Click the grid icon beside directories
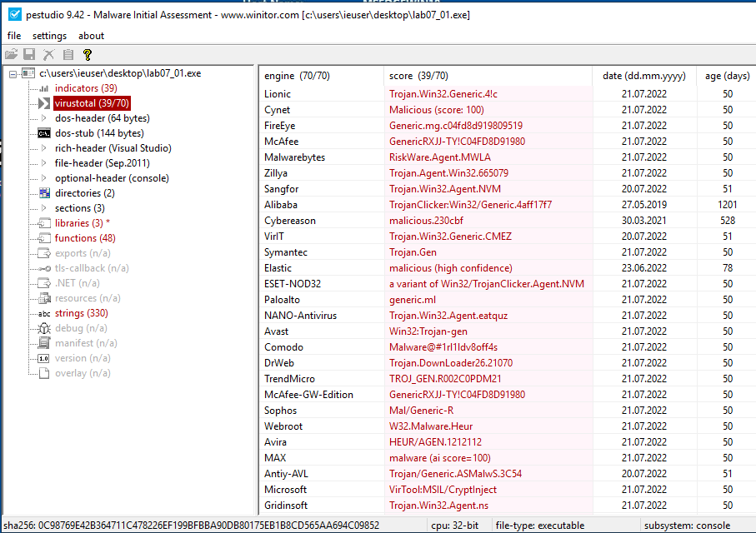Screen dimensions: 756x533 point(44,193)
